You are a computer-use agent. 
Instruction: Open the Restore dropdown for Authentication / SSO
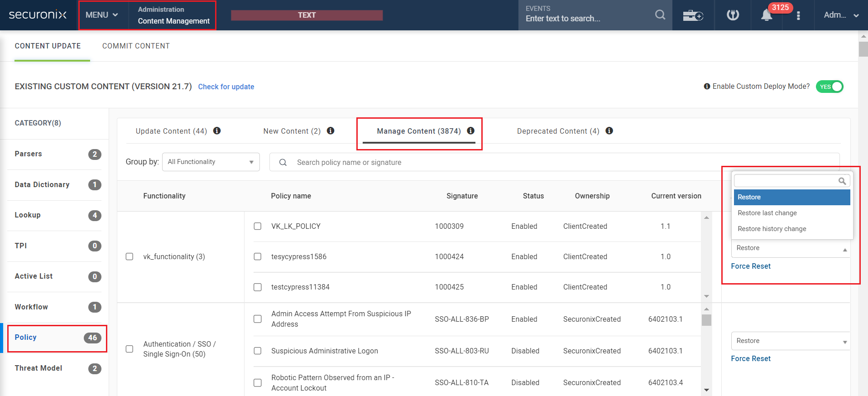pyautogui.click(x=791, y=341)
